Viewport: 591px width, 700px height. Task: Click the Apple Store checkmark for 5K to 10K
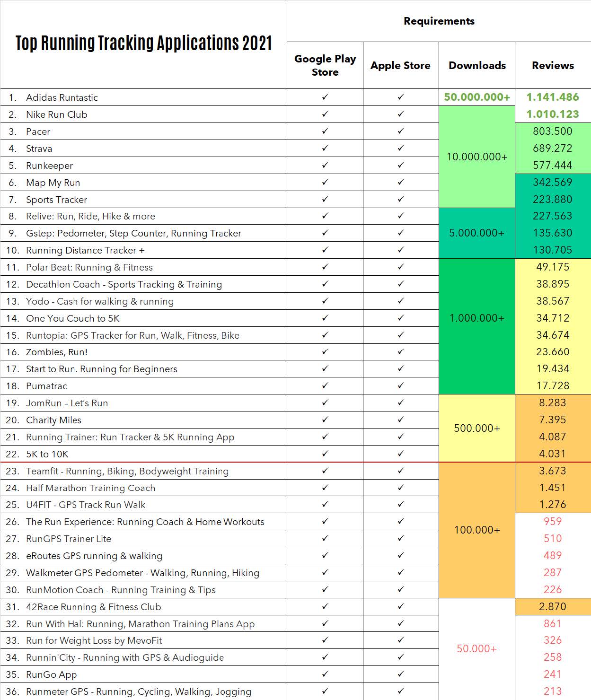point(401,454)
